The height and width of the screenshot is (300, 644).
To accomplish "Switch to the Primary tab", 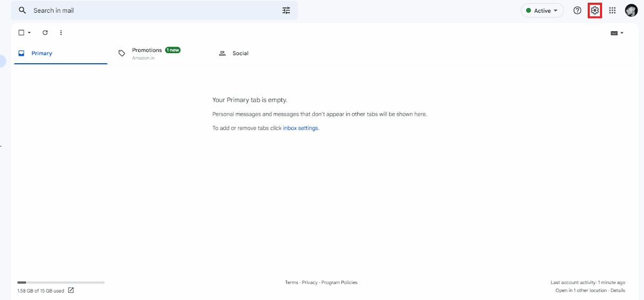I will coord(61,53).
